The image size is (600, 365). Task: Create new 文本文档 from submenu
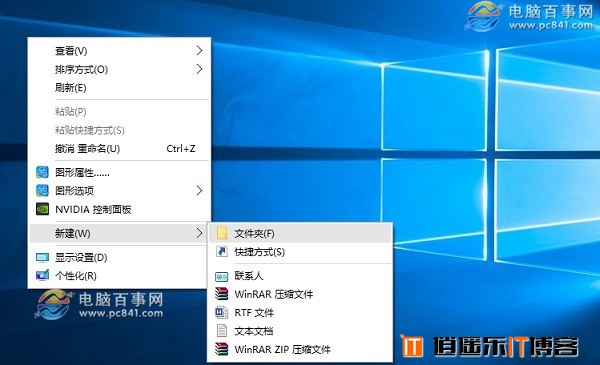300,331
